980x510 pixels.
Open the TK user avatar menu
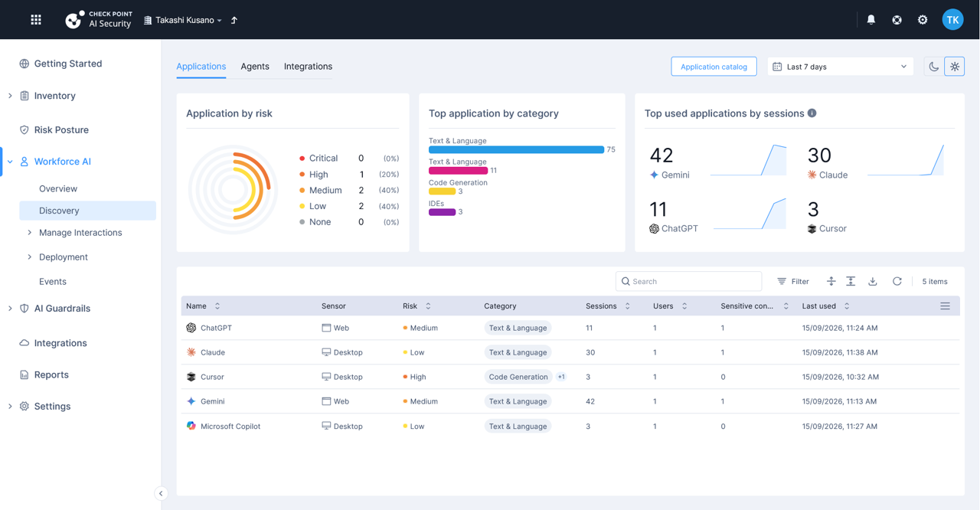pos(952,20)
